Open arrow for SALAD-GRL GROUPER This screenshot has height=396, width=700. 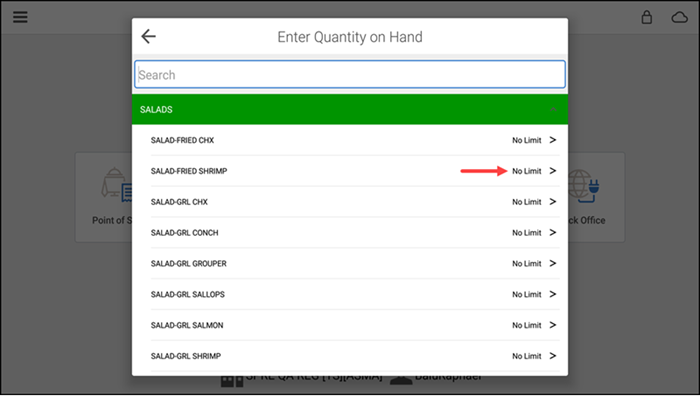553,263
